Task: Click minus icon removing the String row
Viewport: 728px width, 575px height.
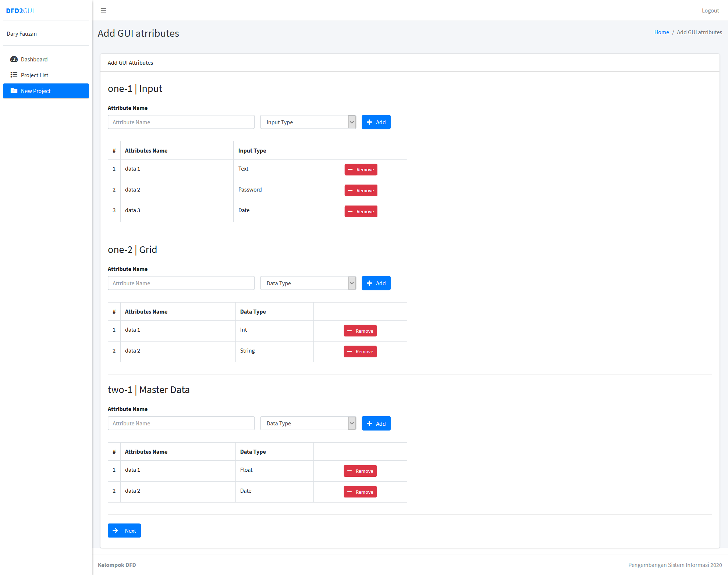Action: tap(349, 351)
